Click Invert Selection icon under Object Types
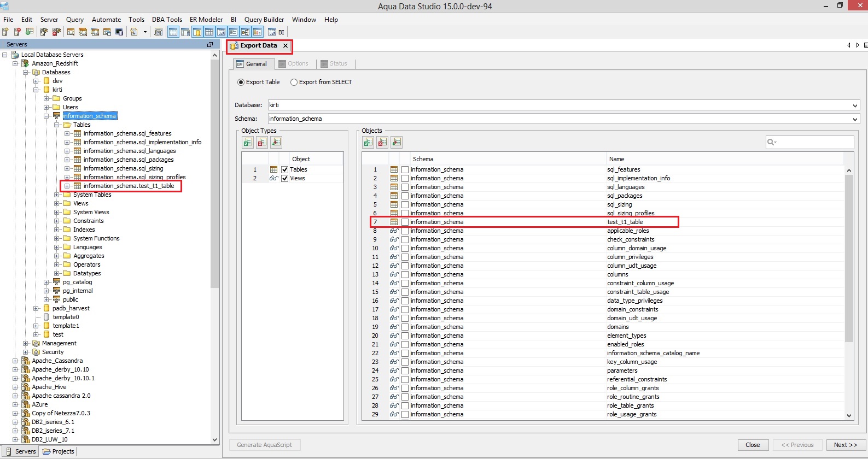868x459 pixels. click(277, 142)
